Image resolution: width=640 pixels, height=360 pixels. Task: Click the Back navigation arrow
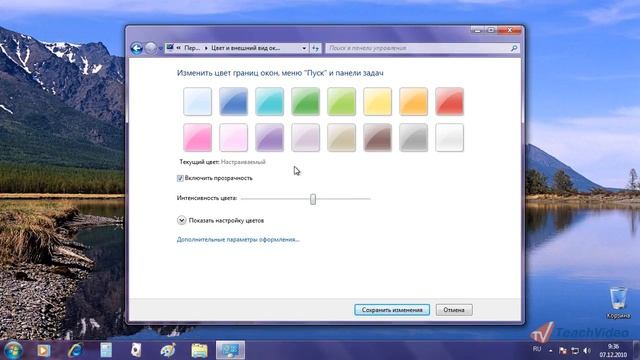pyautogui.click(x=136, y=48)
